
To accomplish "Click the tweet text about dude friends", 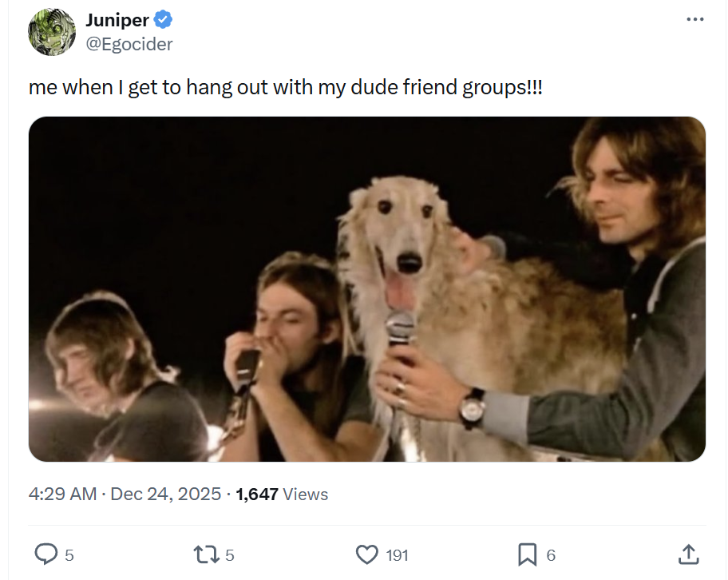I will [x=285, y=87].
